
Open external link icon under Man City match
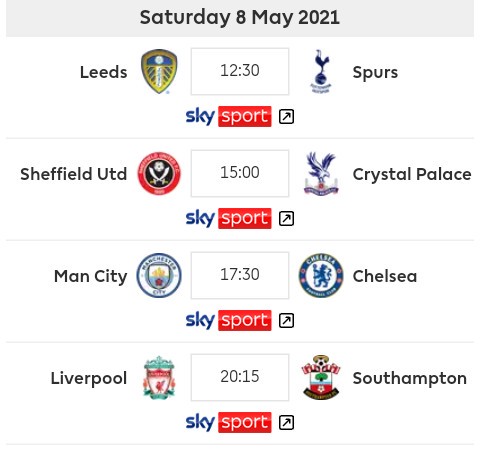[x=286, y=321]
